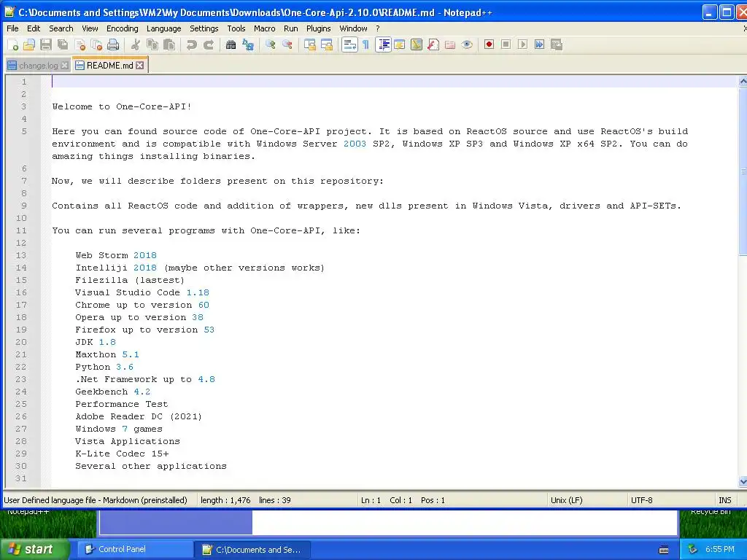The width and height of the screenshot is (747, 560).
Task: Close the change.log tab
Action: [x=65, y=66]
